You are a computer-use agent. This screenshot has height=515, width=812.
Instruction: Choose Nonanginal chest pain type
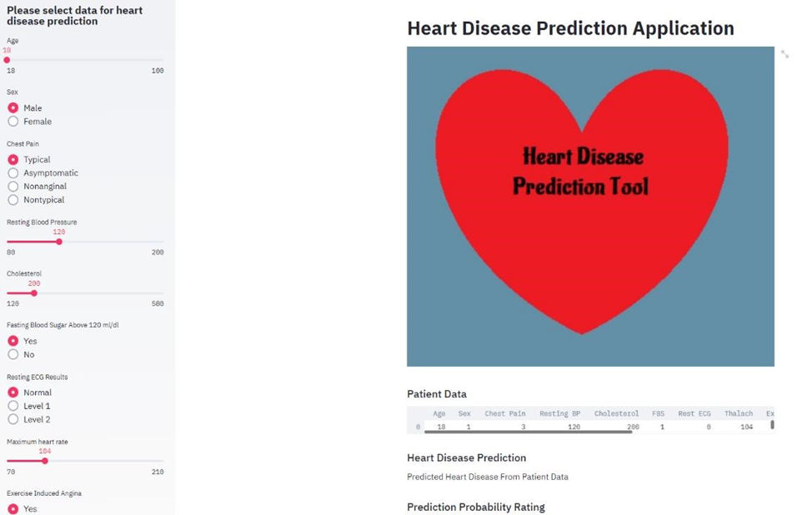click(x=13, y=186)
